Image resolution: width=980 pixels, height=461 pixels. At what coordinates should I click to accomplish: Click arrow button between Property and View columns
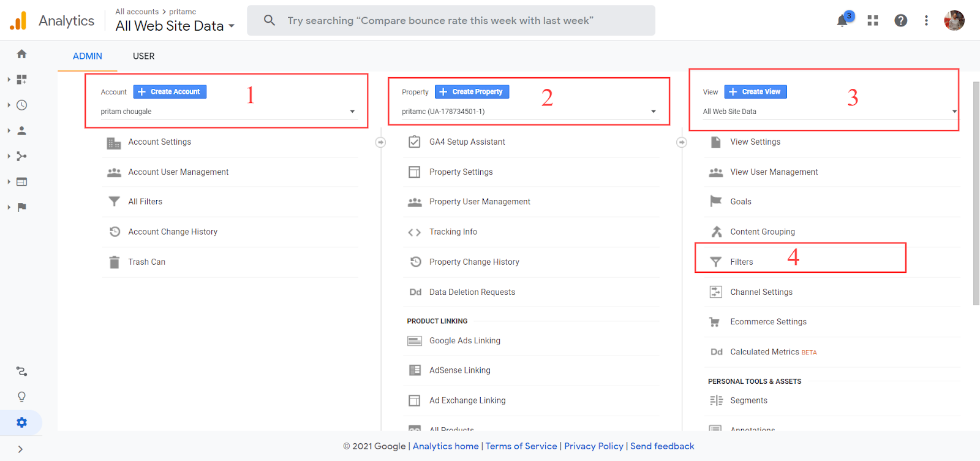pos(682,142)
